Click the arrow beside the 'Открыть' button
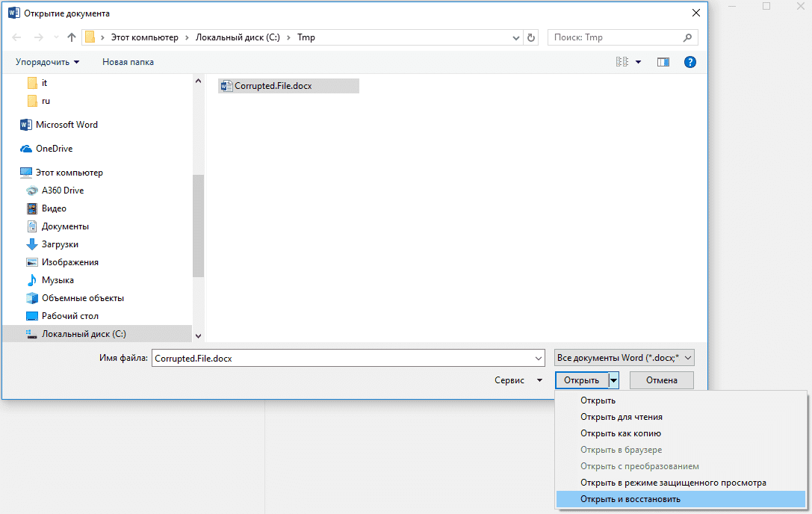812x514 pixels. tap(613, 380)
